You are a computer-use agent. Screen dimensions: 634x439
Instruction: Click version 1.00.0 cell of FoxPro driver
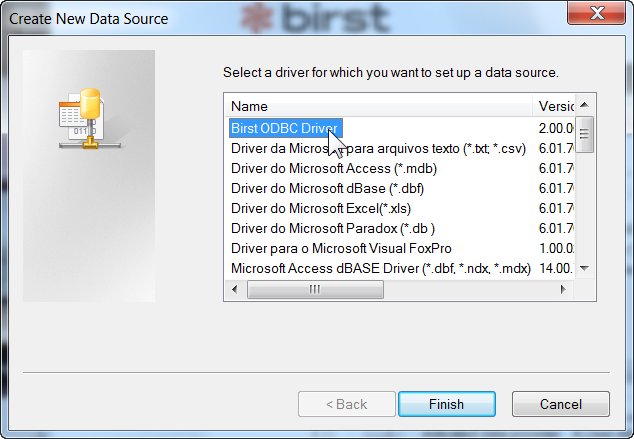(x=556, y=248)
